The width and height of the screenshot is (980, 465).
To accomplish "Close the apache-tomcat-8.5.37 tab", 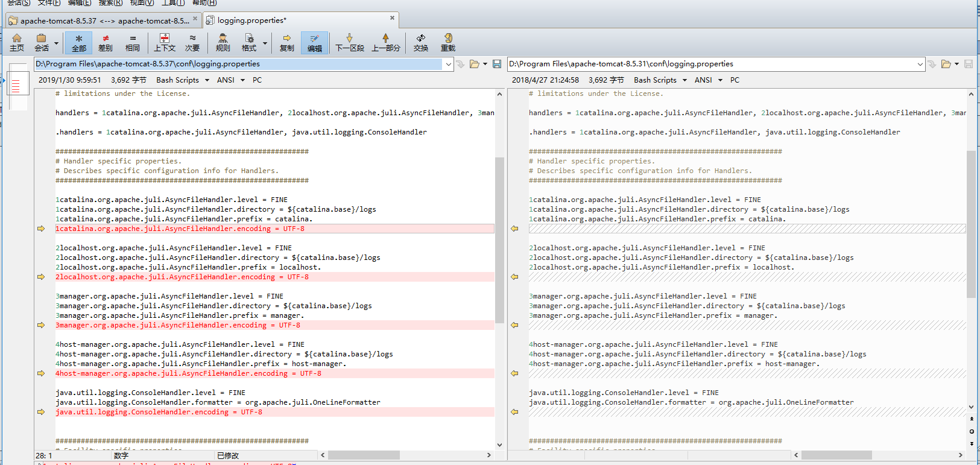I will point(195,19).
